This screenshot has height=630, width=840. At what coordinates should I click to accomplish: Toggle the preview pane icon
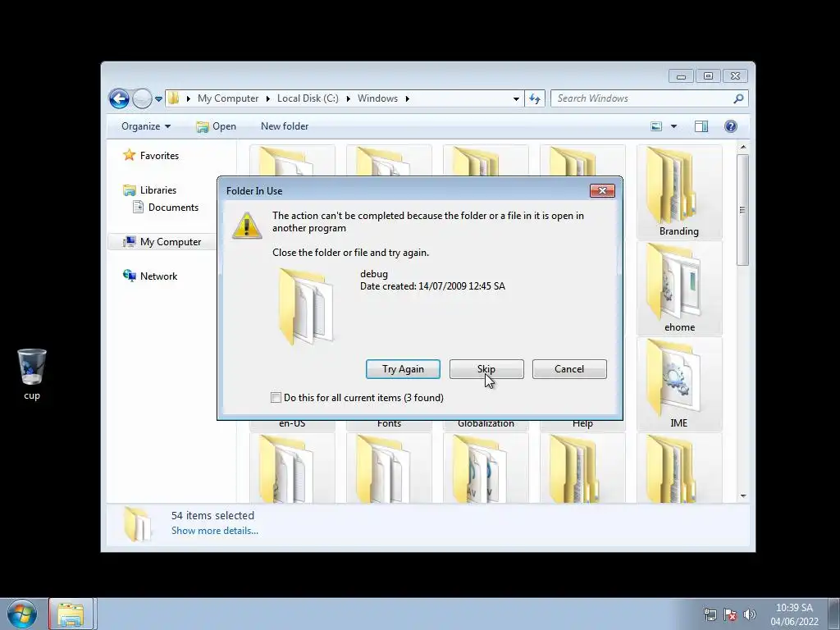coord(701,126)
